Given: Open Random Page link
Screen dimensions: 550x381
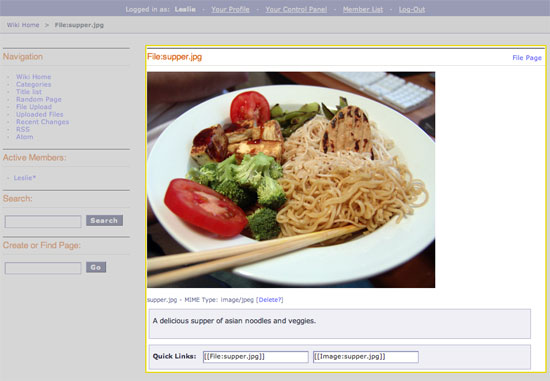Looking at the screenshot, I should [x=39, y=99].
